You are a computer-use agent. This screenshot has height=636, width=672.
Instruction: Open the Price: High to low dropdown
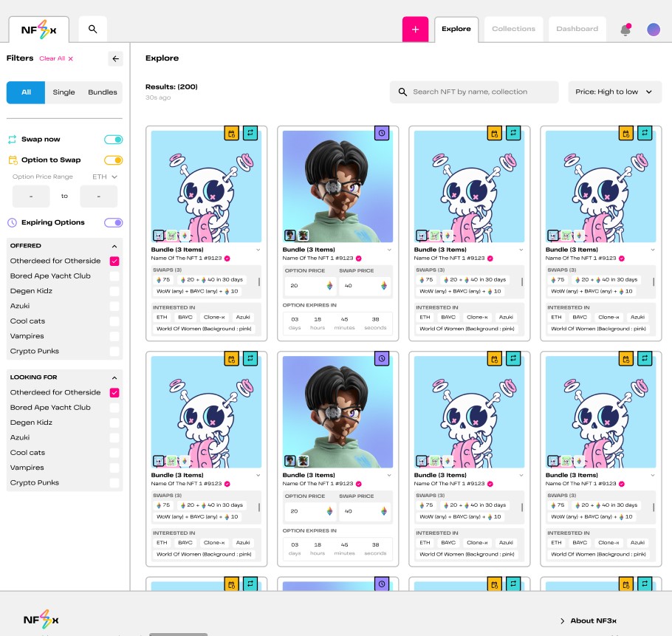(x=614, y=92)
